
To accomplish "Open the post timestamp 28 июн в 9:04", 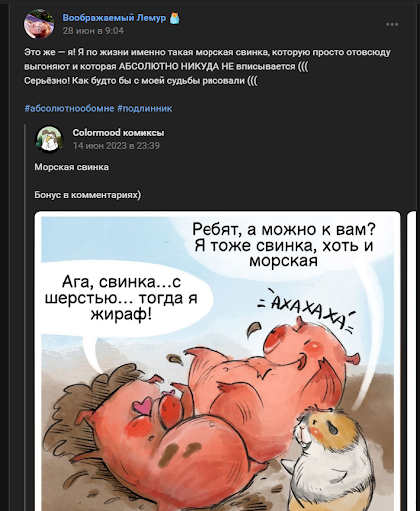I will point(93,31).
